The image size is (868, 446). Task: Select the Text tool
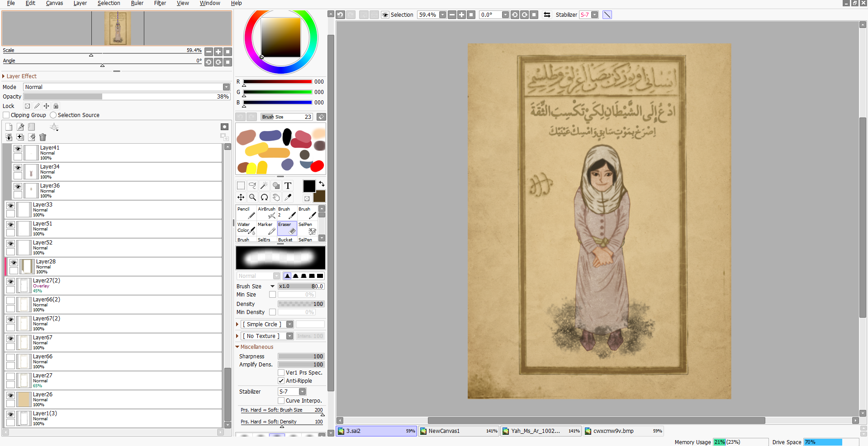pyautogui.click(x=288, y=186)
